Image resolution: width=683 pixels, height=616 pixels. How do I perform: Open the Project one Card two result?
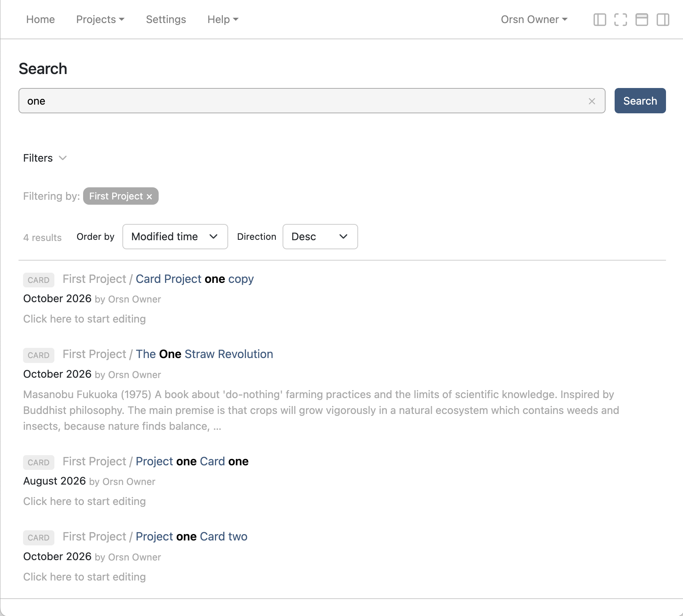pos(192,536)
